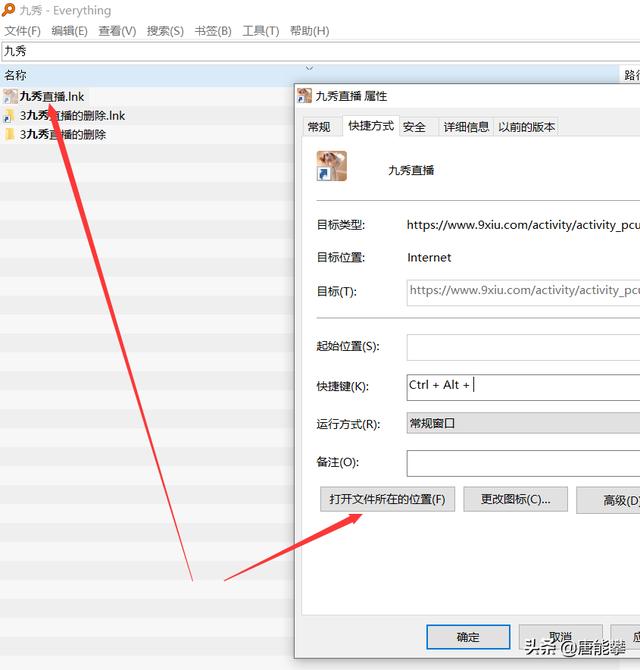Click the 3九秀直播的删除 folder icon
640x670 pixels.
click(9, 134)
